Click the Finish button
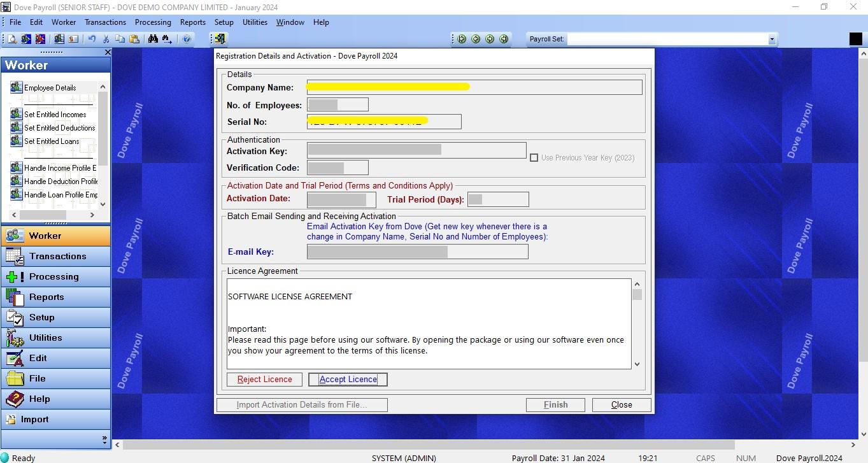Viewport: 868px width, 463px height. pyautogui.click(x=556, y=404)
